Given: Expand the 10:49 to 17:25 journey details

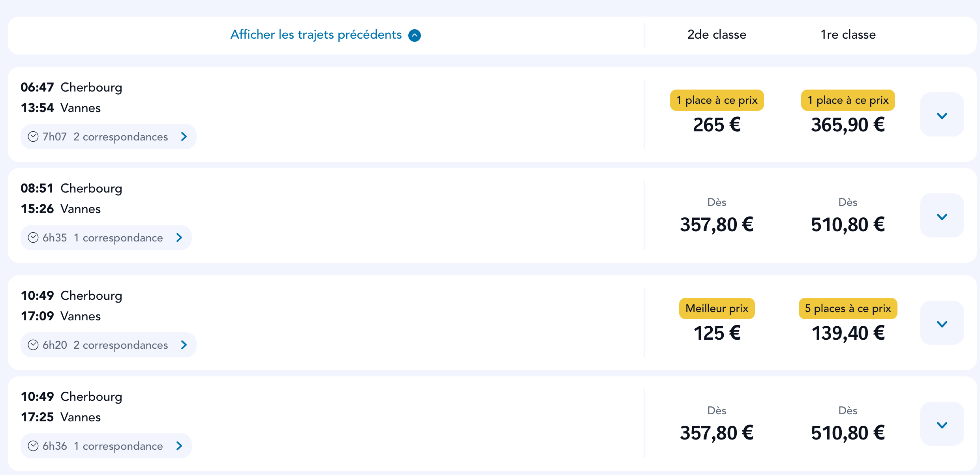Looking at the screenshot, I should pos(942,424).
